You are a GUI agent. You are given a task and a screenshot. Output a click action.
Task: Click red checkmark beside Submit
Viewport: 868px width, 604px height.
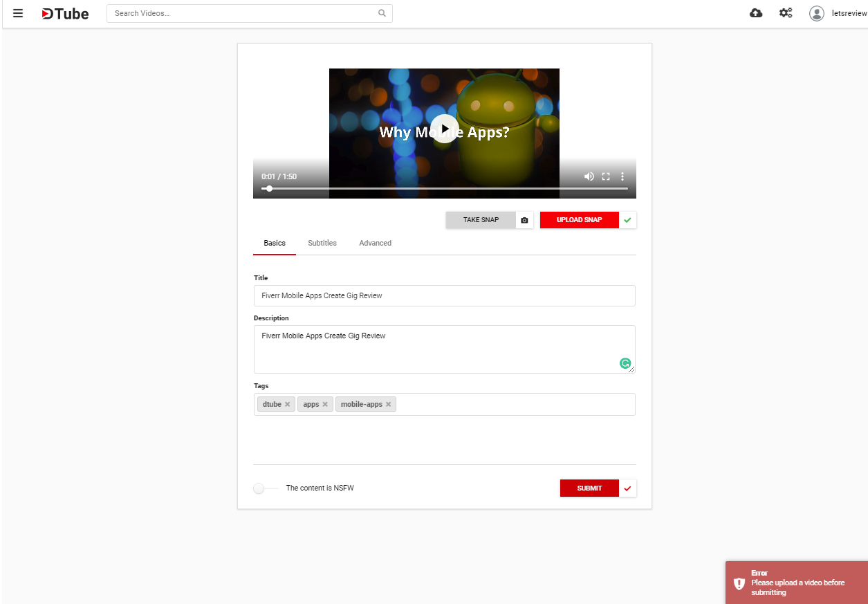pos(627,488)
